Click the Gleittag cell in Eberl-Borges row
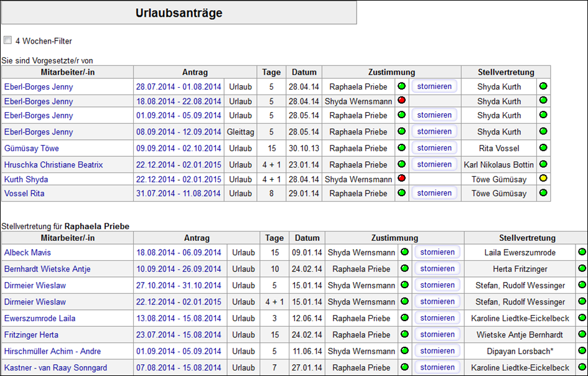588x376 pixels. click(240, 132)
